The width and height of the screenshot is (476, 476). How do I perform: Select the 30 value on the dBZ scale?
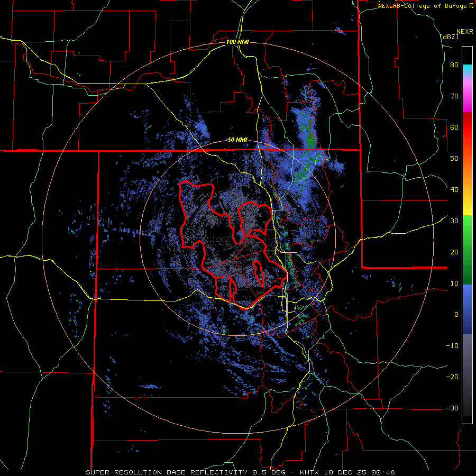coord(454,221)
